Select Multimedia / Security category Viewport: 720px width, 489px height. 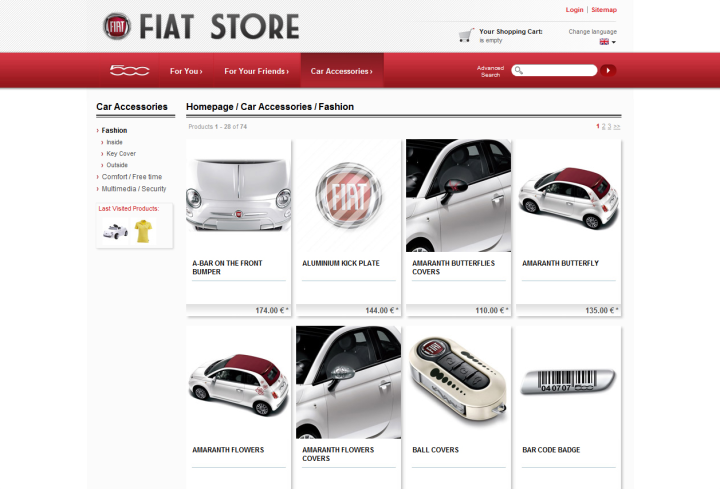(x=133, y=189)
